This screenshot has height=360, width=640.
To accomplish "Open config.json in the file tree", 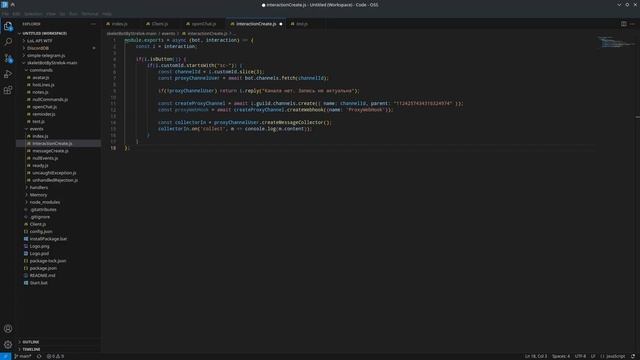I will click(41, 232).
